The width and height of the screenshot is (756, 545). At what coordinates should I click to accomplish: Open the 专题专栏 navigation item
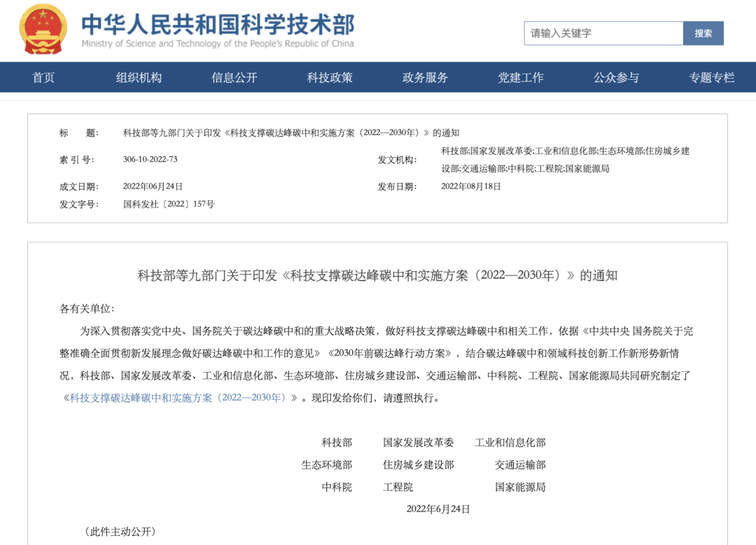[x=712, y=77]
